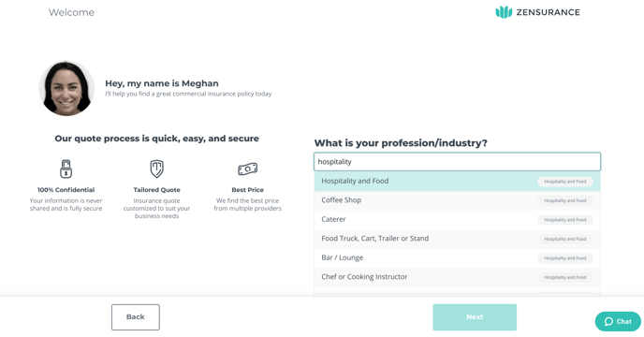Select Food Truck, Cart, Trailer or Stand

(x=457, y=239)
